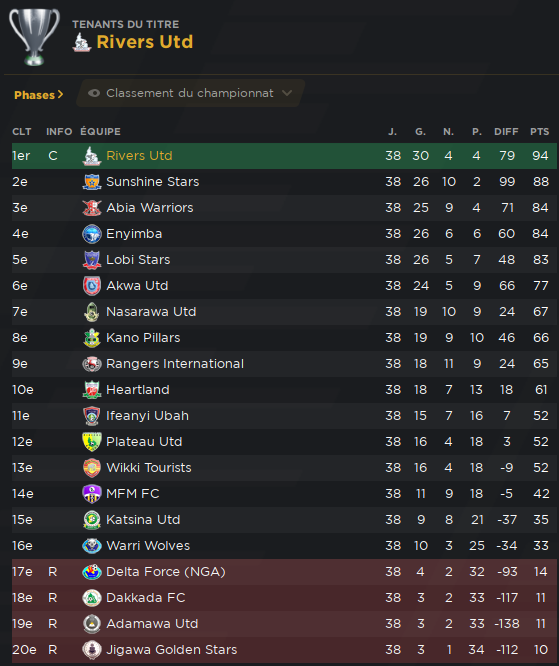Open Heartland team link
Image resolution: width=559 pixels, height=666 pixels.
(x=138, y=390)
